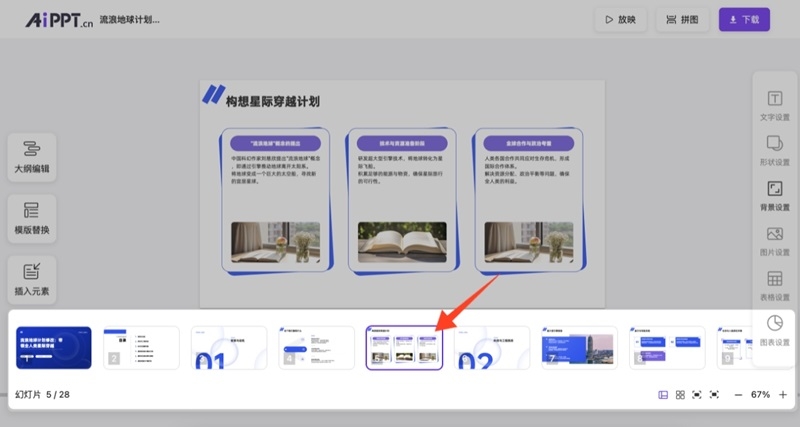Start slideshow with 放映 button
Image resolution: width=800 pixels, height=427 pixels.
coord(620,20)
